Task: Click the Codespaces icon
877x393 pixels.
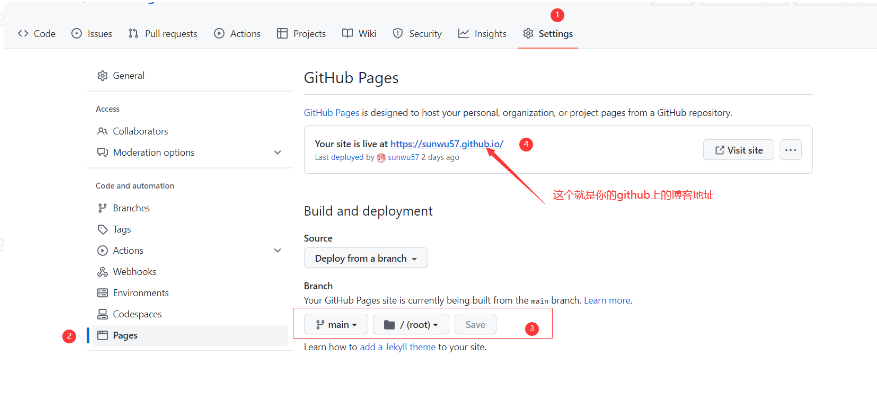Action: (102, 314)
